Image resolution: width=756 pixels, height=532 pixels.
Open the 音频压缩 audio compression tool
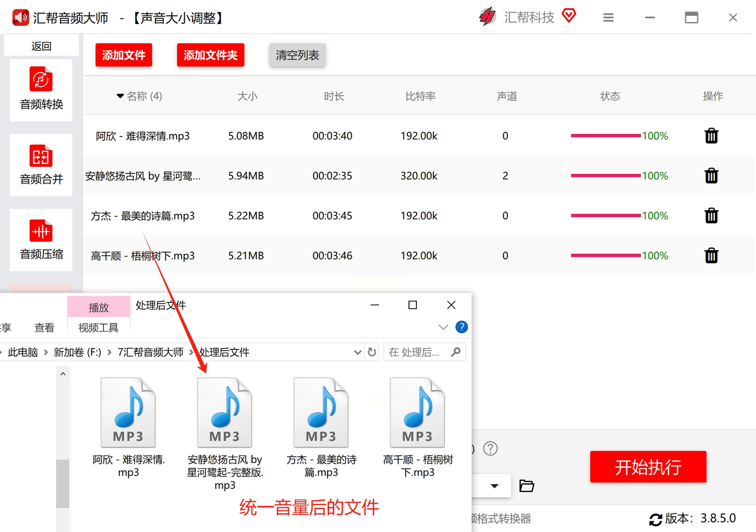tap(41, 240)
